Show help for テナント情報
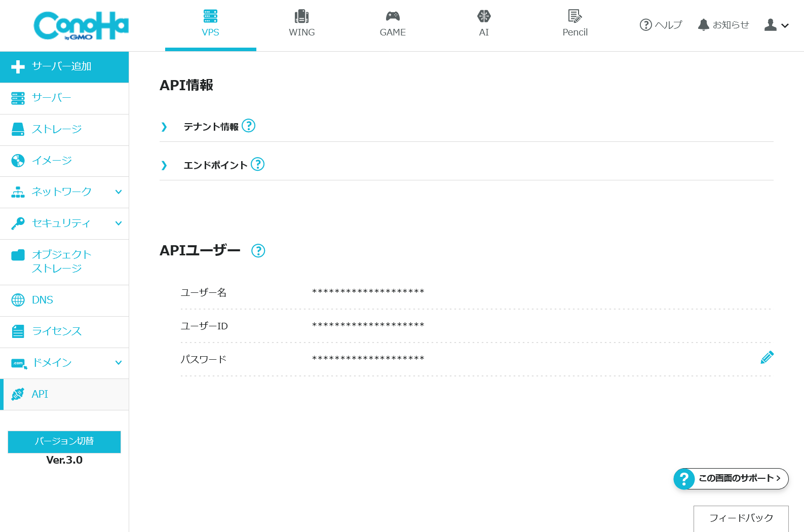Image resolution: width=804 pixels, height=532 pixels. [249, 126]
